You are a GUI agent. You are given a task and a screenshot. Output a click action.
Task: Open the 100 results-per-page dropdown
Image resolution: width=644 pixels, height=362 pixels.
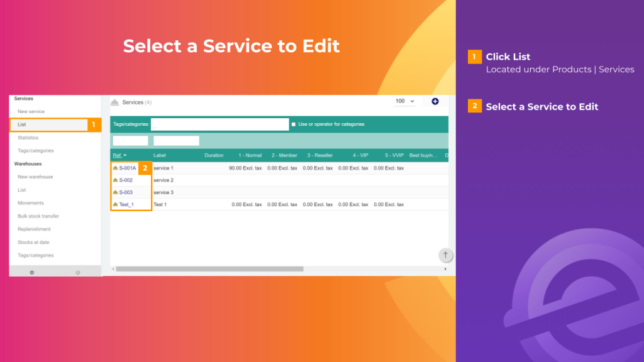pos(404,101)
